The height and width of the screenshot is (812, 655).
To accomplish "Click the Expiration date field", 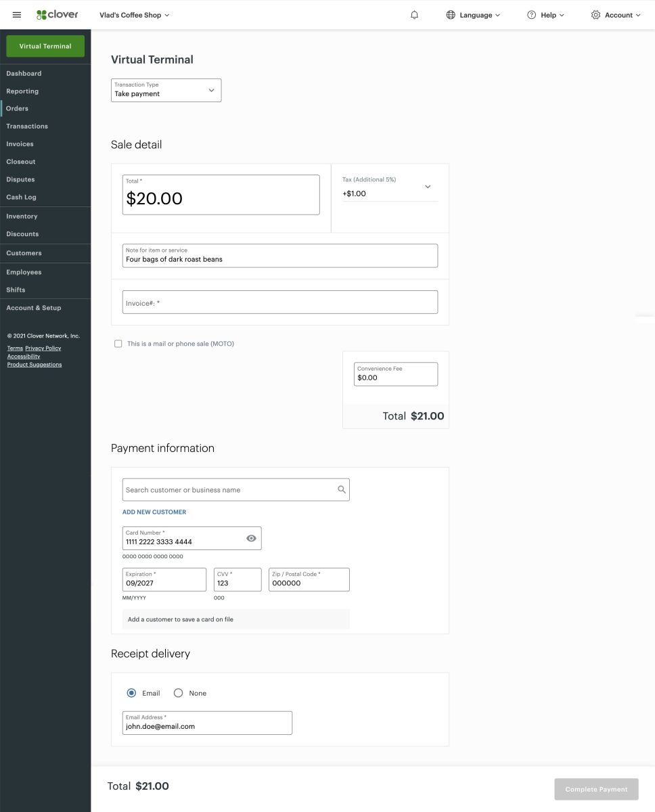I will tap(164, 580).
